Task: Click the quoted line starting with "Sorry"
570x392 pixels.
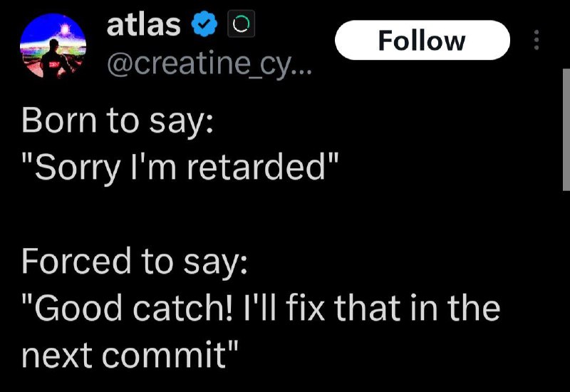Action: coord(181,167)
